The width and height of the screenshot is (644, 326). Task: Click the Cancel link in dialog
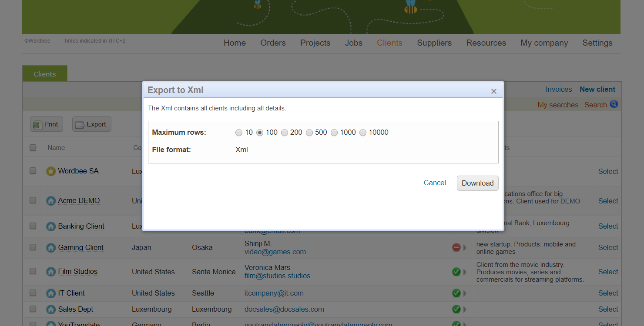(434, 183)
